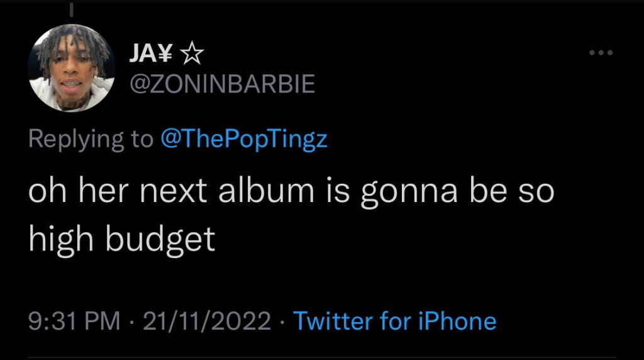Click the 9:31 PM timestamp

(74, 321)
